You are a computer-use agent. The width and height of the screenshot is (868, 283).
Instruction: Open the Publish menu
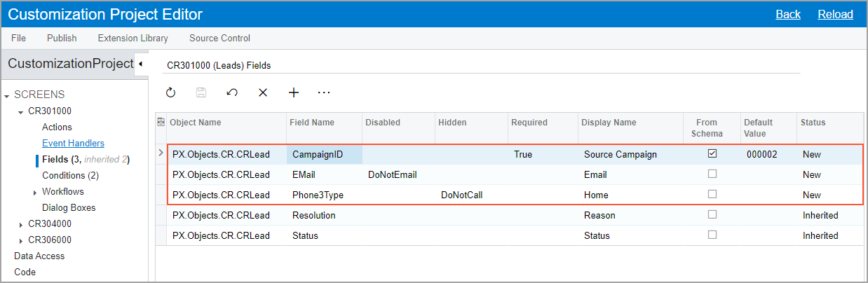tap(62, 38)
